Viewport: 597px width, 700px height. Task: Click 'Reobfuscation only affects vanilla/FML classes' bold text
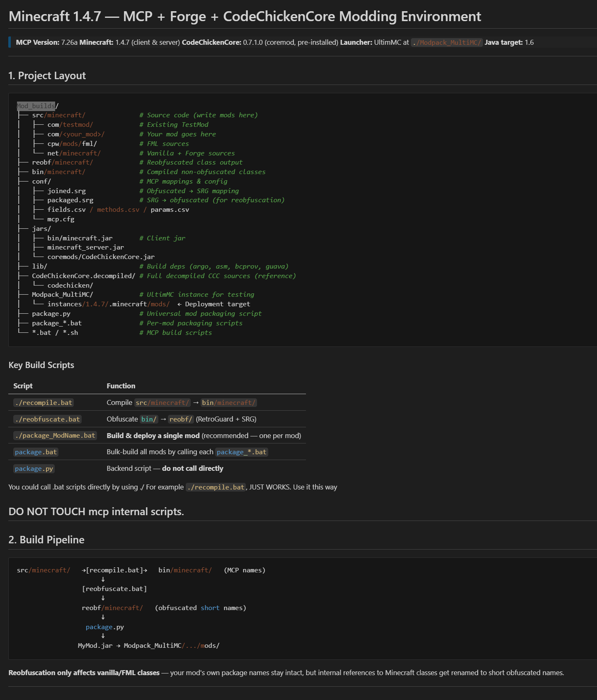(x=84, y=673)
